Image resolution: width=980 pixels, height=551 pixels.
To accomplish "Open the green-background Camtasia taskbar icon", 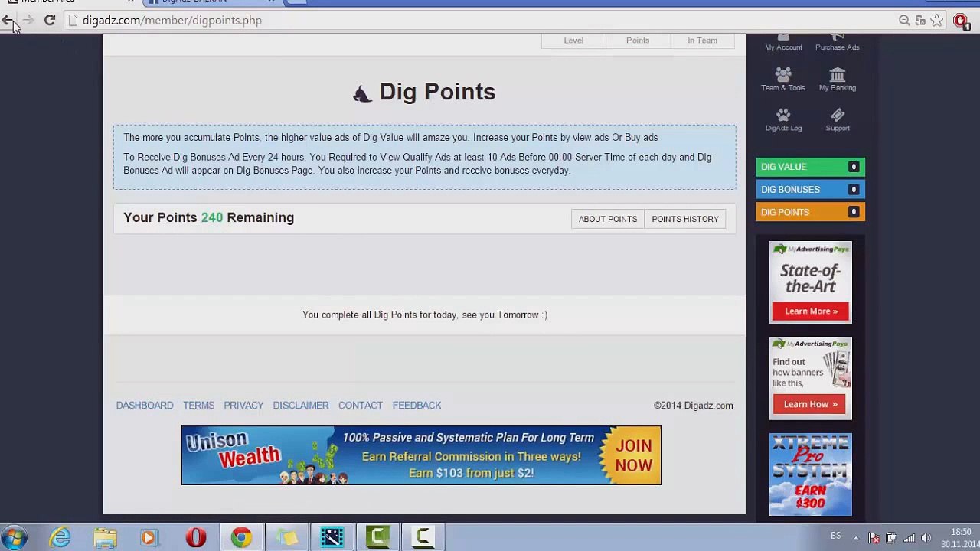I will pyautogui.click(x=377, y=537).
